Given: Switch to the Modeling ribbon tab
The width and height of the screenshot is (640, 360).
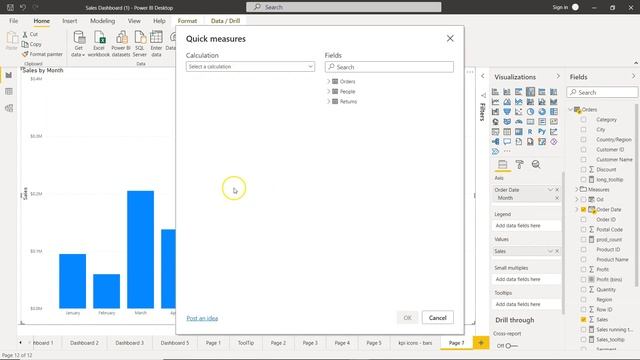Looking at the screenshot, I should (102, 21).
